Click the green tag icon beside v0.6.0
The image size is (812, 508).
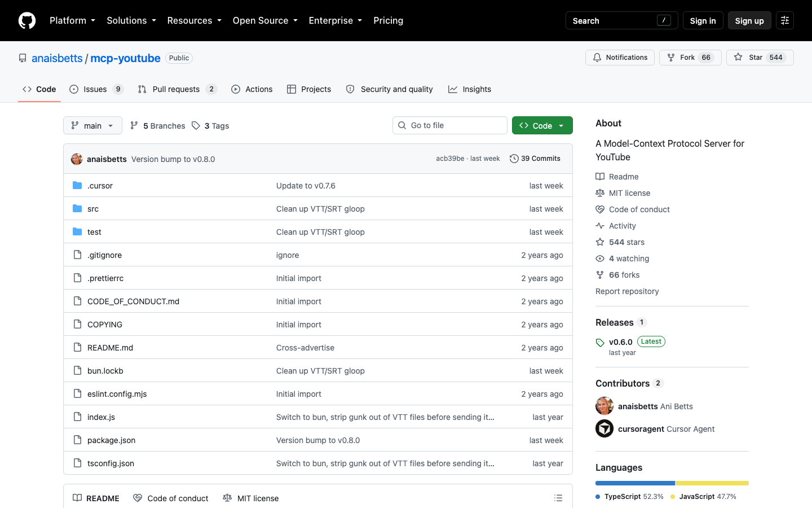point(600,343)
